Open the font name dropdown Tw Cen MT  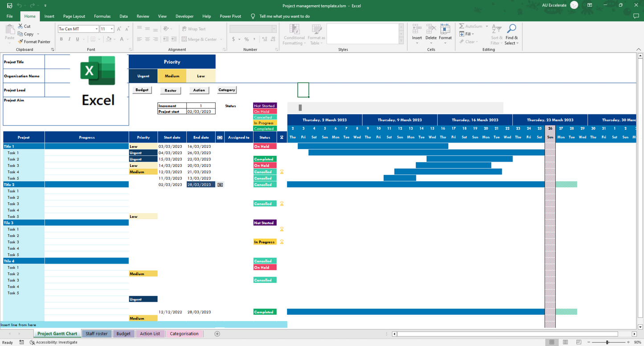(96, 29)
